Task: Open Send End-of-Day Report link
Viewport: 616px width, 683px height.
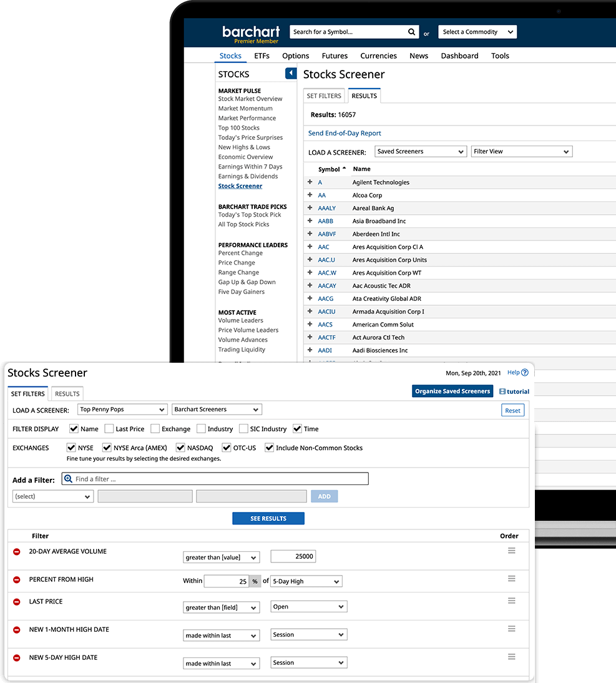Action: click(345, 133)
